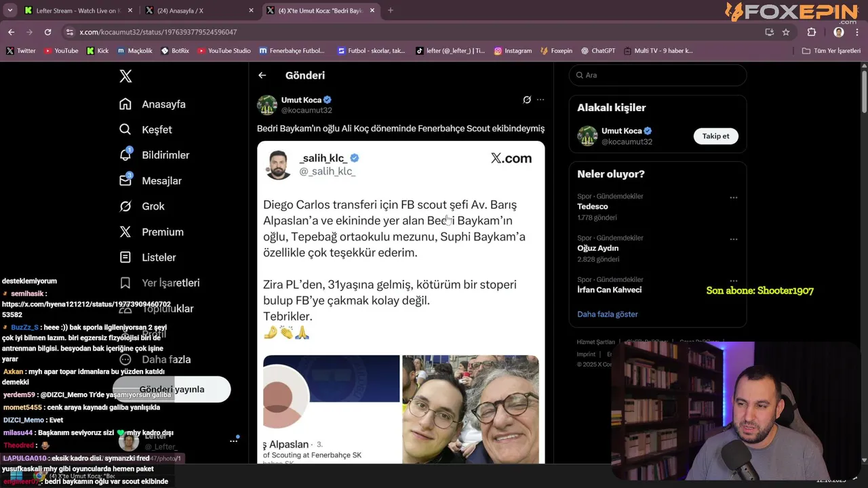Open ChatGPT bookmark
Image resolution: width=868 pixels, height=488 pixels.
(597, 51)
